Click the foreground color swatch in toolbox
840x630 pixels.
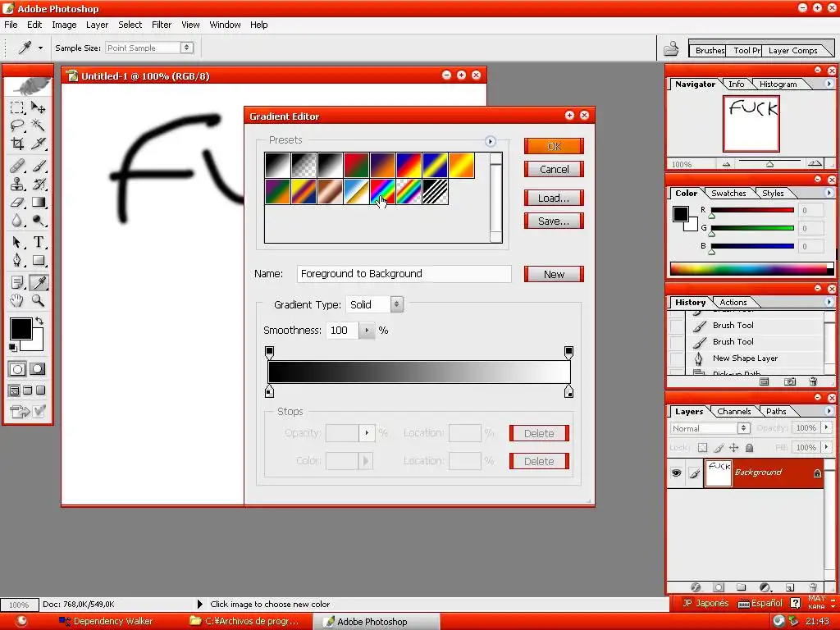(21, 328)
